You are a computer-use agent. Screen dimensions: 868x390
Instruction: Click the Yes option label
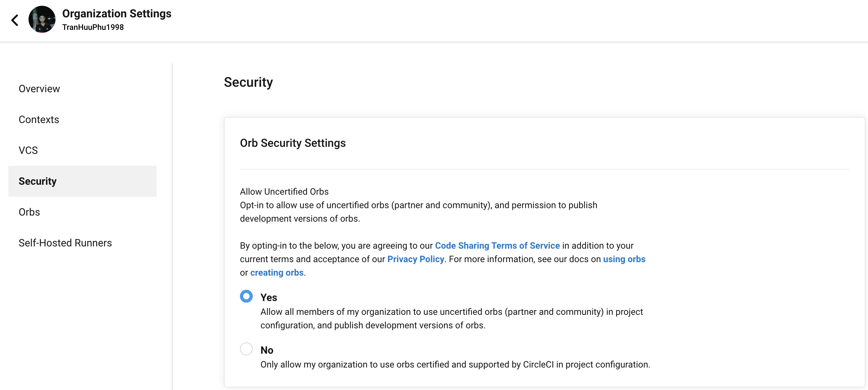pos(268,297)
